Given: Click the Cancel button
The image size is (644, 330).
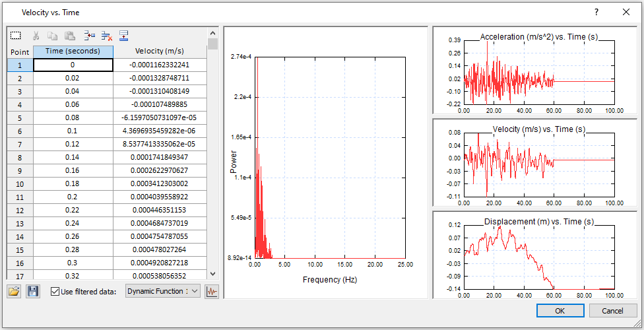Looking at the screenshot, I should click(x=613, y=311).
